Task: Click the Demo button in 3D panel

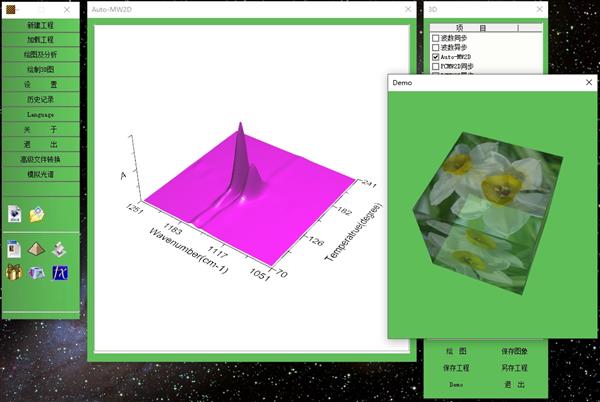Action: [x=456, y=384]
